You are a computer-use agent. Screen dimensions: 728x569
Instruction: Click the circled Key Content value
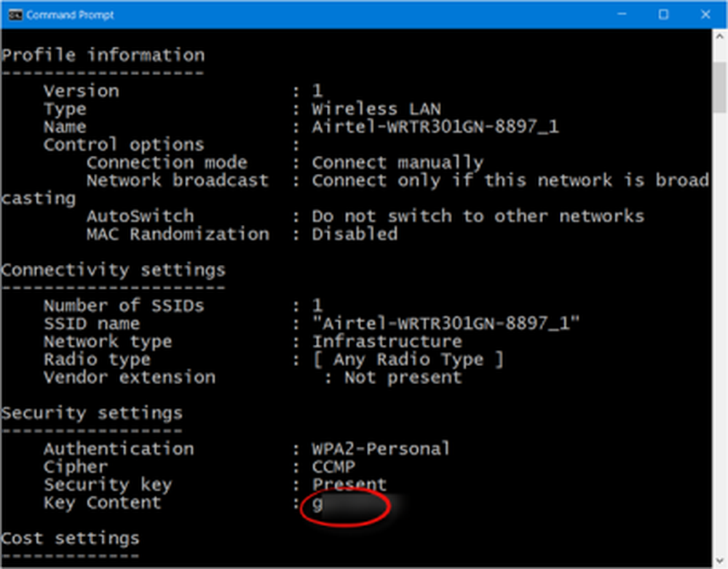point(345,504)
